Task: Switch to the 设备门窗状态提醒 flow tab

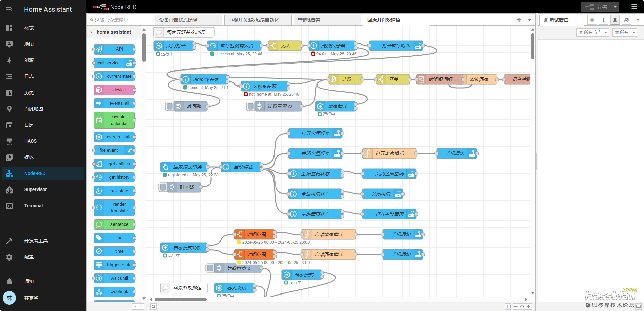Action: point(189,20)
